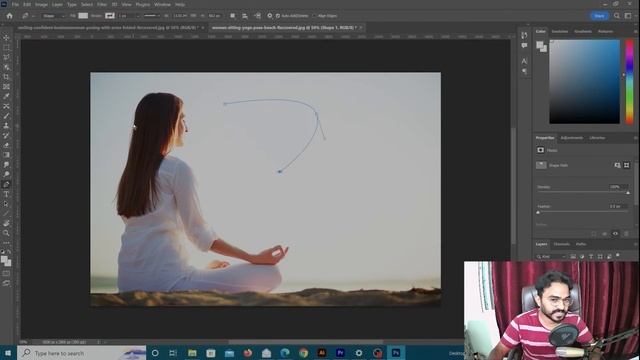Open path arrangement options icon
The image size is (640, 360).
(x=257, y=16)
